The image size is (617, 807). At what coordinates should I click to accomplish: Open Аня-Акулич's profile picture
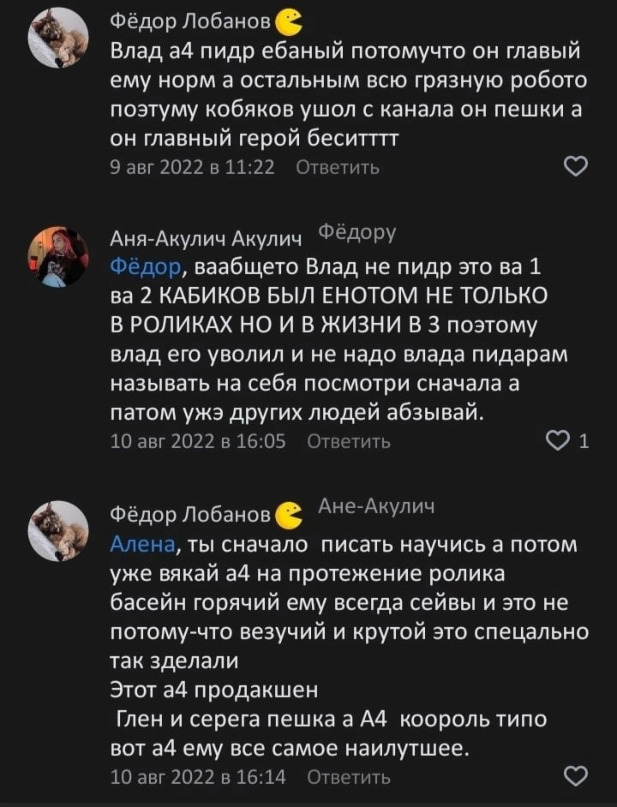pyautogui.click(x=58, y=253)
